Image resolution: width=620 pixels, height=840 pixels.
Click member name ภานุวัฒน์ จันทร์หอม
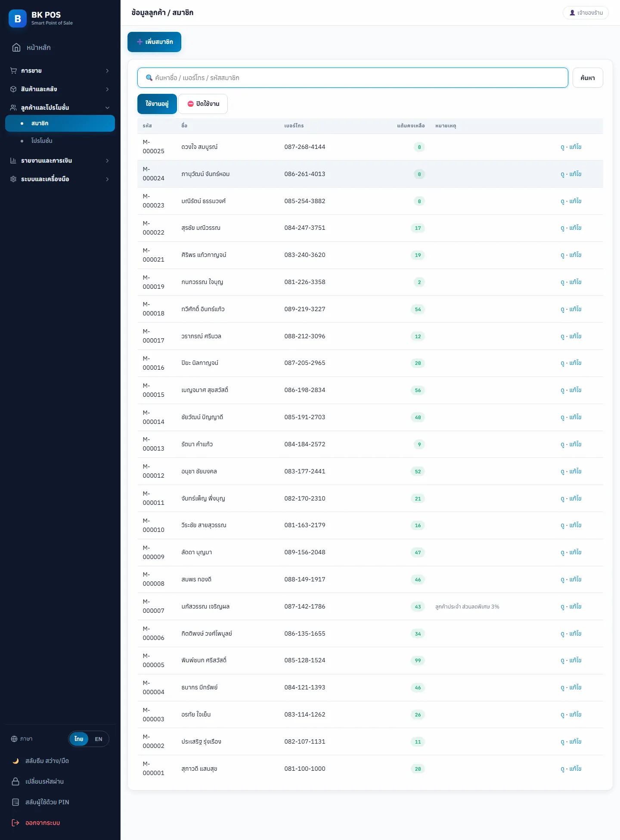205,174
